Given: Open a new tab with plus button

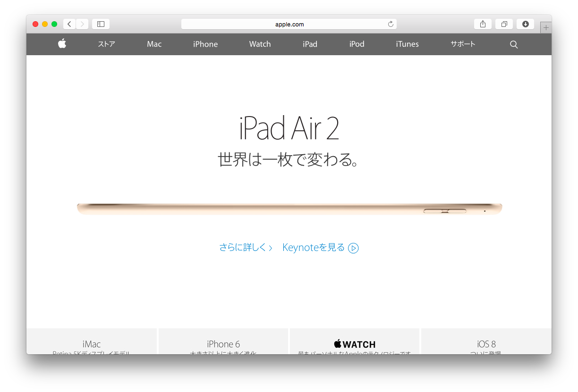Looking at the screenshot, I should [x=546, y=28].
